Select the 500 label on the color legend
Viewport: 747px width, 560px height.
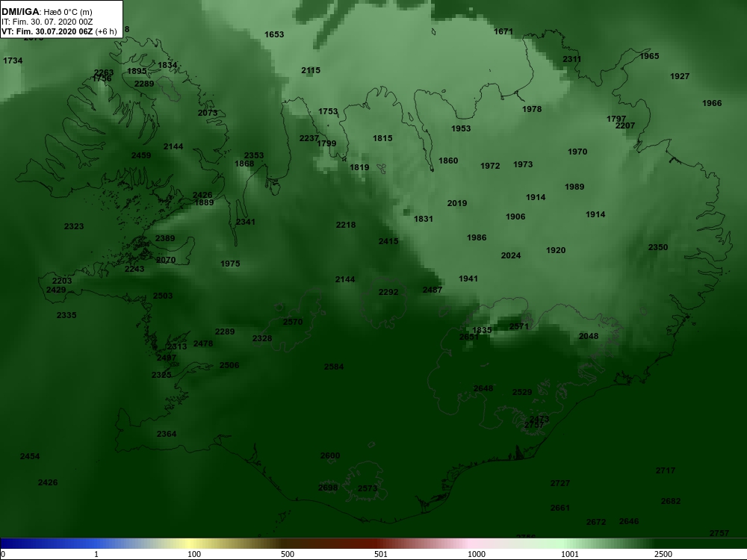click(x=288, y=554)
